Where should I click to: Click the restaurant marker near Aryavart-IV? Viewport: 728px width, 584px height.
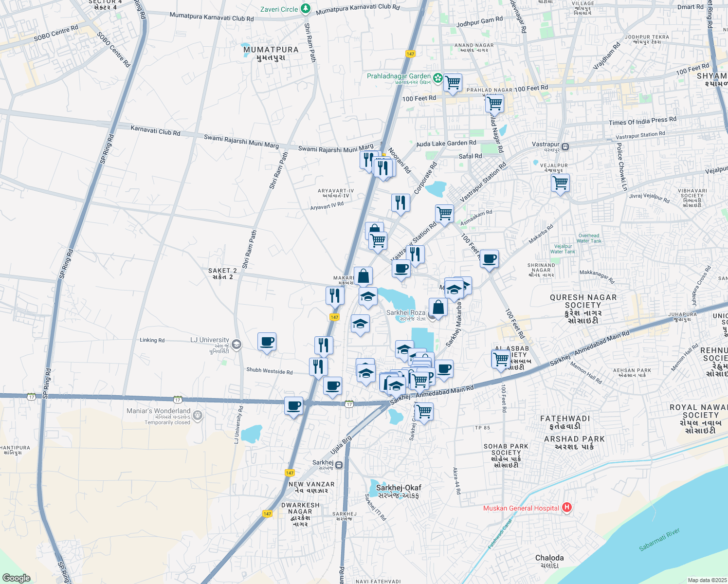coord(400,202)
